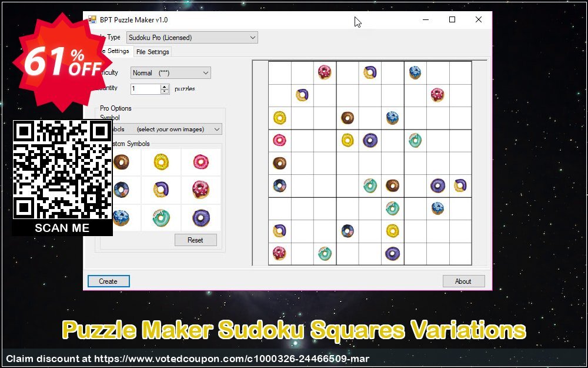The height and width of the screenshot is (368, 588).
Task: Click half-purple donut in puzzle's first row
Action: pos(370,72)
